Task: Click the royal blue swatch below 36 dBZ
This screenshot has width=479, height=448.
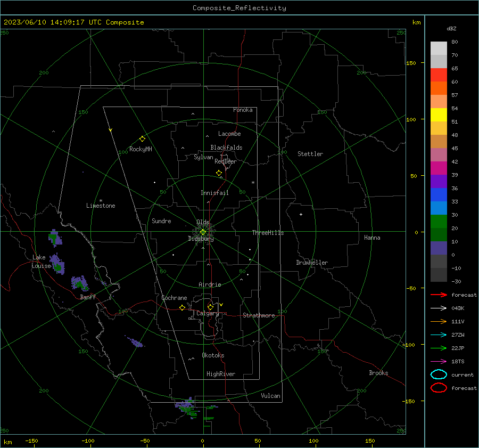Action: click(x=439, y=195)
